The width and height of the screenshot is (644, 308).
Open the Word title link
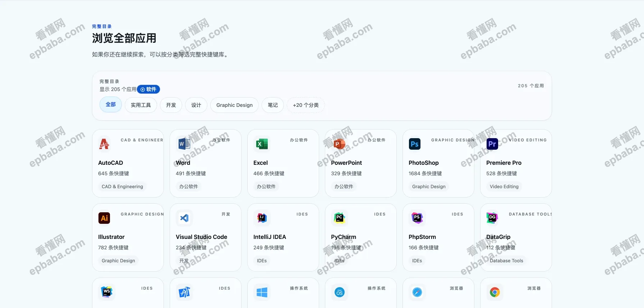[x=183, y=163]
